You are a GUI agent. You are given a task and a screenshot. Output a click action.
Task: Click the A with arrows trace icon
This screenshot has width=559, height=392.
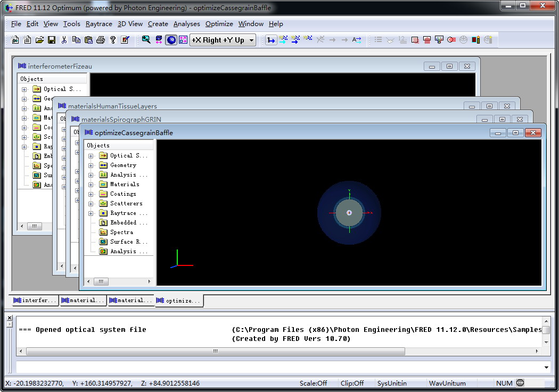[357, 40]
